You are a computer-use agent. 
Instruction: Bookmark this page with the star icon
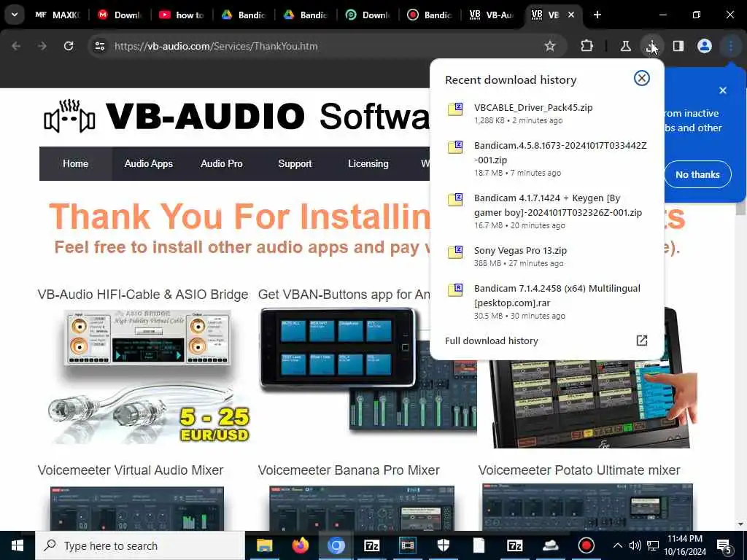(550, 46)
